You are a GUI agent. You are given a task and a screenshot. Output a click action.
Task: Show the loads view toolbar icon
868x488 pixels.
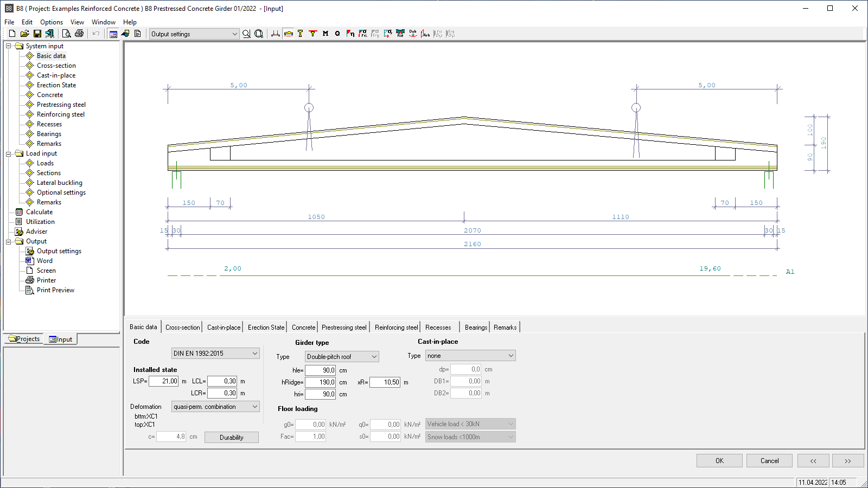pos(276,34)
